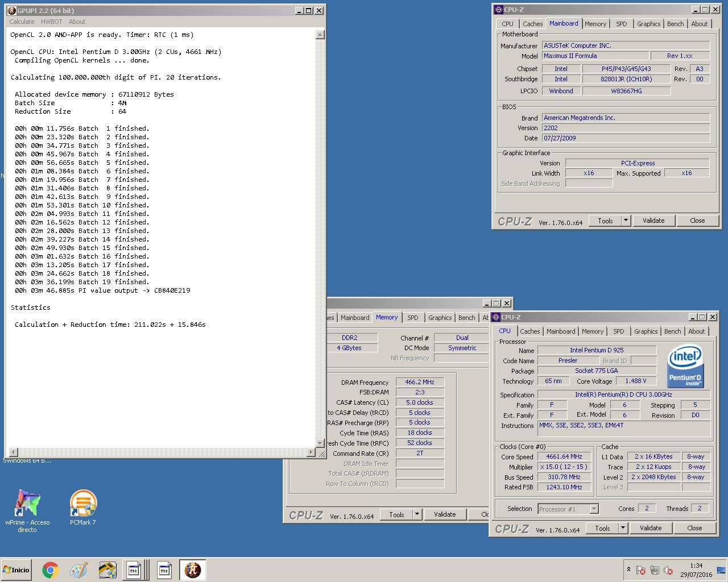728x582 pixels.
Task: Select SPD tab in Memory CPU-Z window
Action: (413, 318)
